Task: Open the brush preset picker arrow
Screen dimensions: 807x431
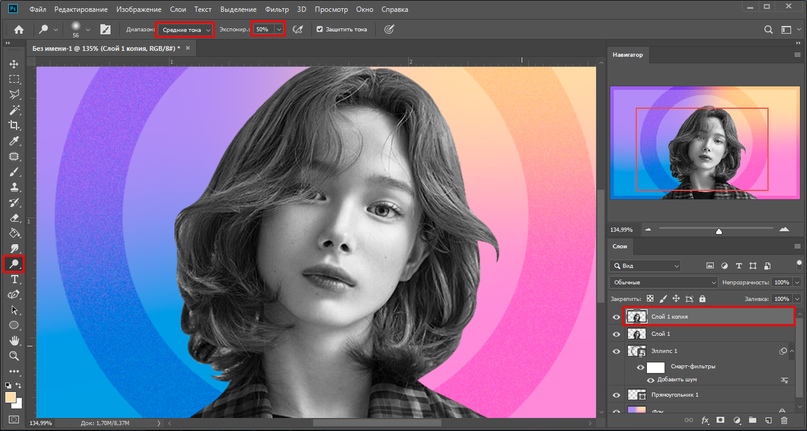Action: click(88, 30)
